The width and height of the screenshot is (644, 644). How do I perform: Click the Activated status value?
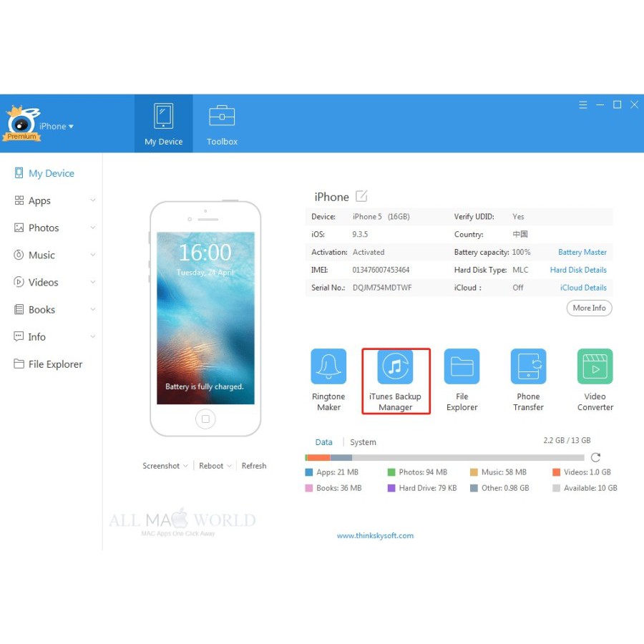coord(369,252)
